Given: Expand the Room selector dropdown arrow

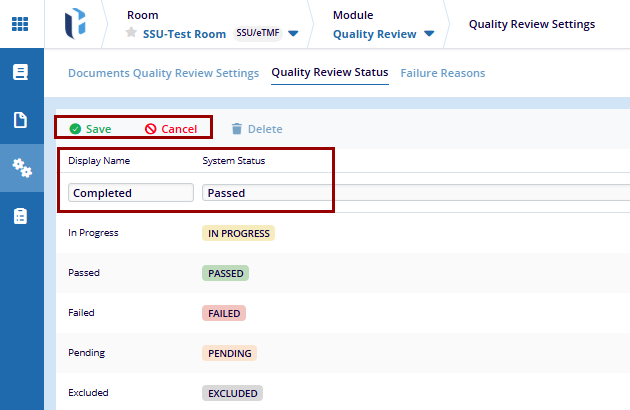Looking at the screenshot, I should point(293,34).
